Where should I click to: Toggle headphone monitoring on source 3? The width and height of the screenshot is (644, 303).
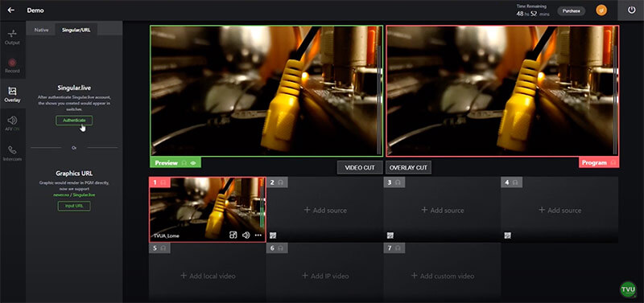[x=398, y=182]
